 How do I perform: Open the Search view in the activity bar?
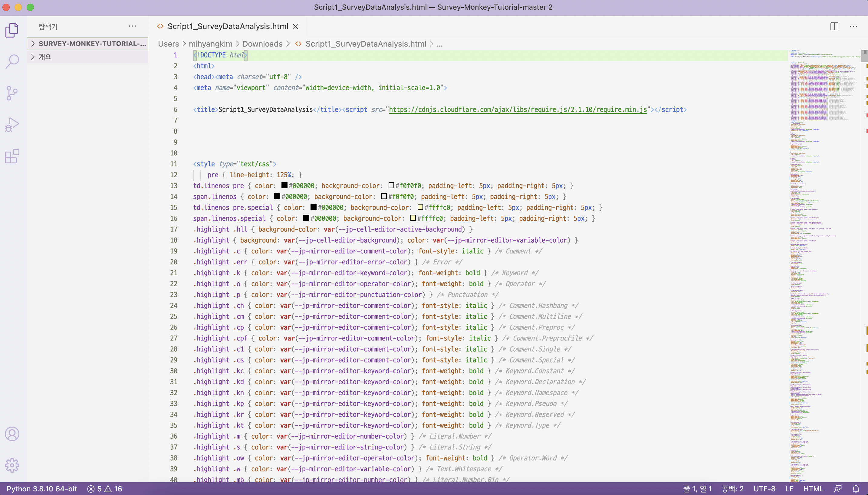click(12, 61)
